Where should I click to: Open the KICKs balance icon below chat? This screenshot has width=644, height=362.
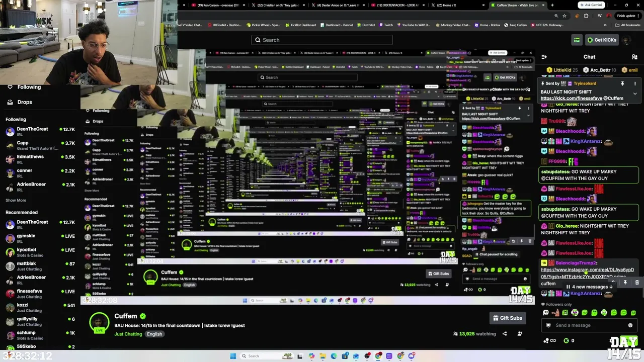point(569,340)
